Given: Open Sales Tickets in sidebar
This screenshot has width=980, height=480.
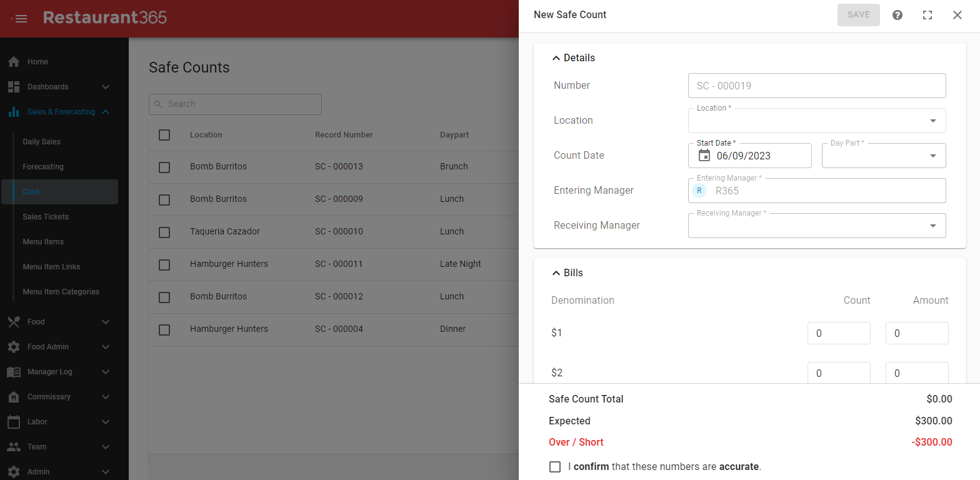Looking at the screenshot, I should coord(46,217).
